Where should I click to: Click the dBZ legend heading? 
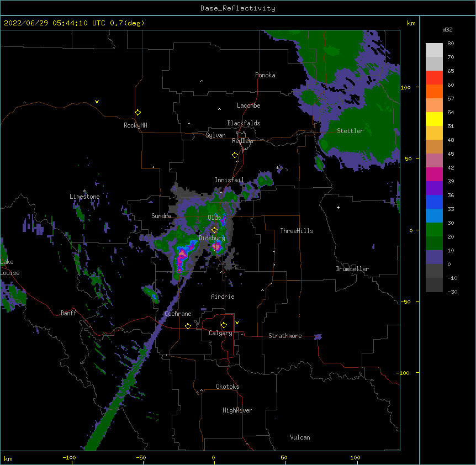(x=447, y=30)
